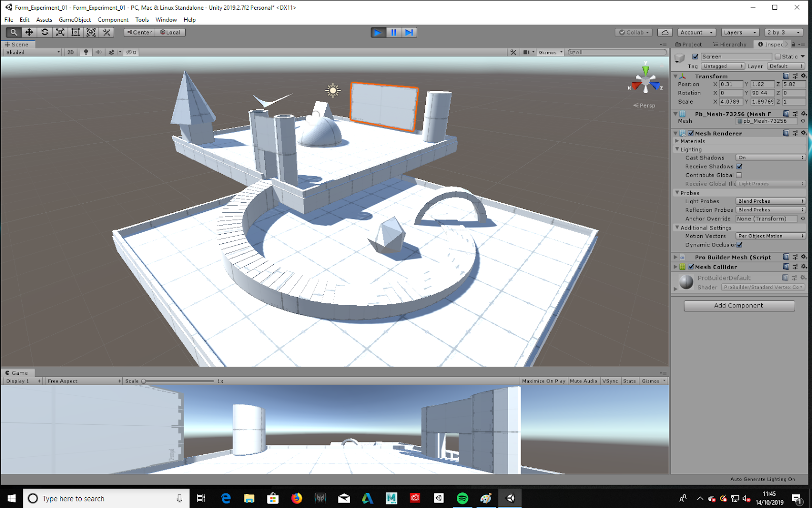Open the Anchor Override object picker circle

[803, 219]
